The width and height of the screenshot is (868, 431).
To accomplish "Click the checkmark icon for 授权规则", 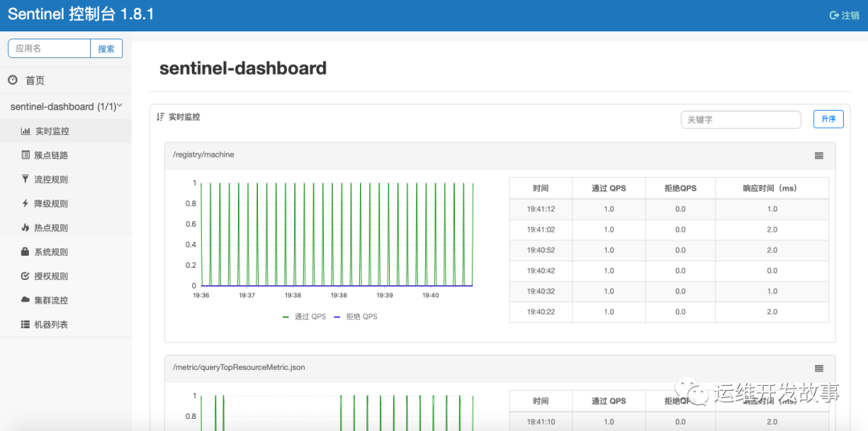I will pos(26,276).
